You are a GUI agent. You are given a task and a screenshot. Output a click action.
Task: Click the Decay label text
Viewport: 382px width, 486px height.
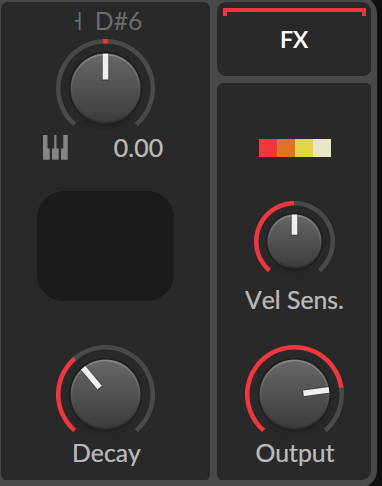(x=107, y=454)
